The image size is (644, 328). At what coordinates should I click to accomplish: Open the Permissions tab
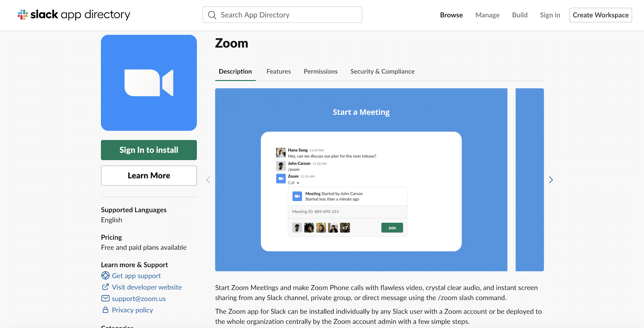click(321, 71)
